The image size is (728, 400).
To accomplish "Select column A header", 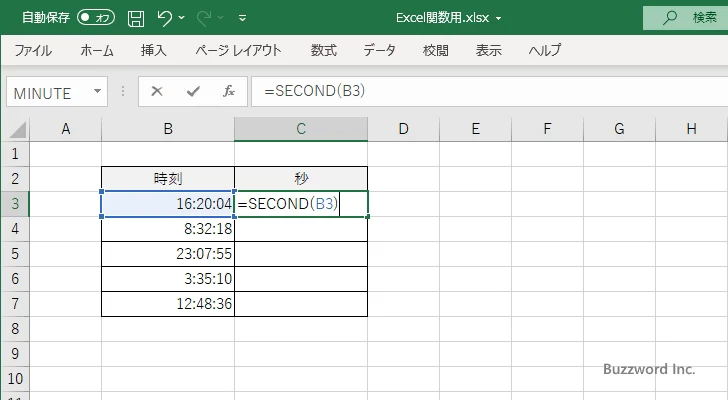I will click(x=65, y=129).
